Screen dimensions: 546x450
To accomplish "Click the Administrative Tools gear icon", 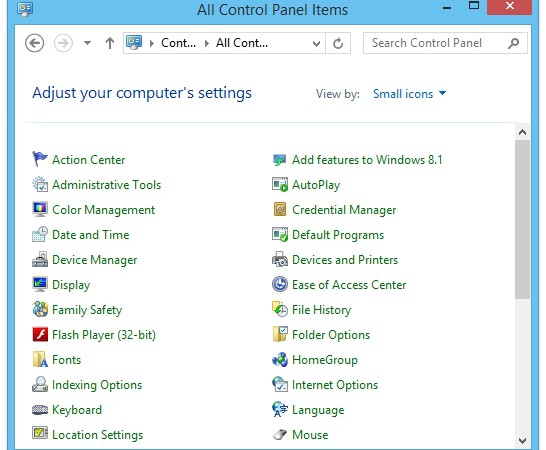I will tap(39, 184).
